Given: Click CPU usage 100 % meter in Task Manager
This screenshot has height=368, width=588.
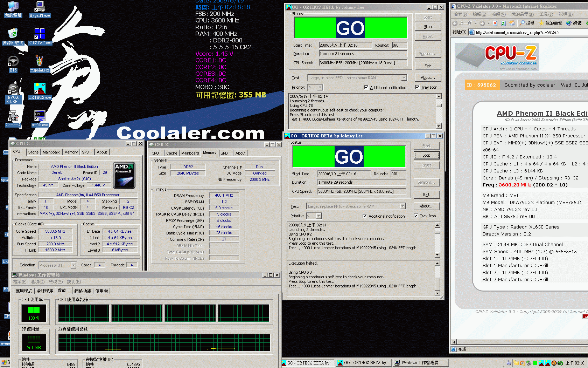Looking at the screenshot, I should point(34,313).
